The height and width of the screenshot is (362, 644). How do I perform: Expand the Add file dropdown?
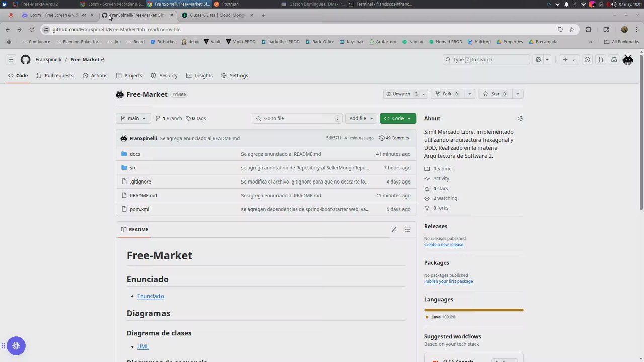click(361, 118)
